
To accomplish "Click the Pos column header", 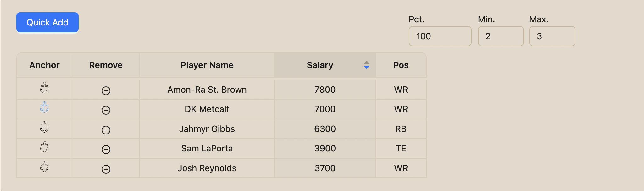I will pos(401,65).
